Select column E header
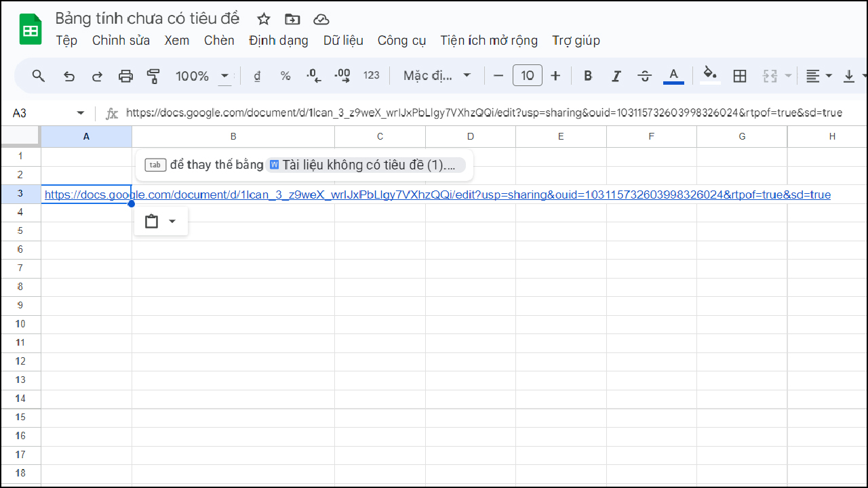This screenshot has height=488, width=868. (x=561, y=136)
